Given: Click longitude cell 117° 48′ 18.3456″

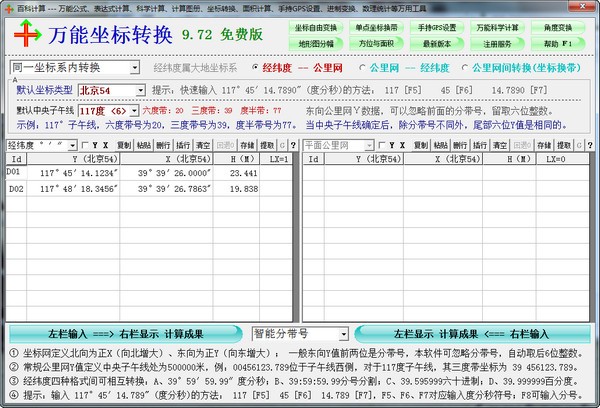Looking at the screenshot, I should [x=73, y=189].
